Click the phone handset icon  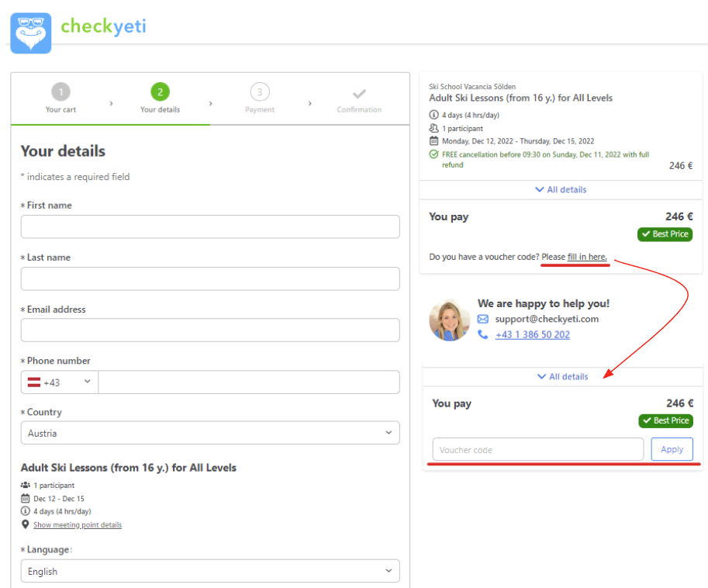482,334
